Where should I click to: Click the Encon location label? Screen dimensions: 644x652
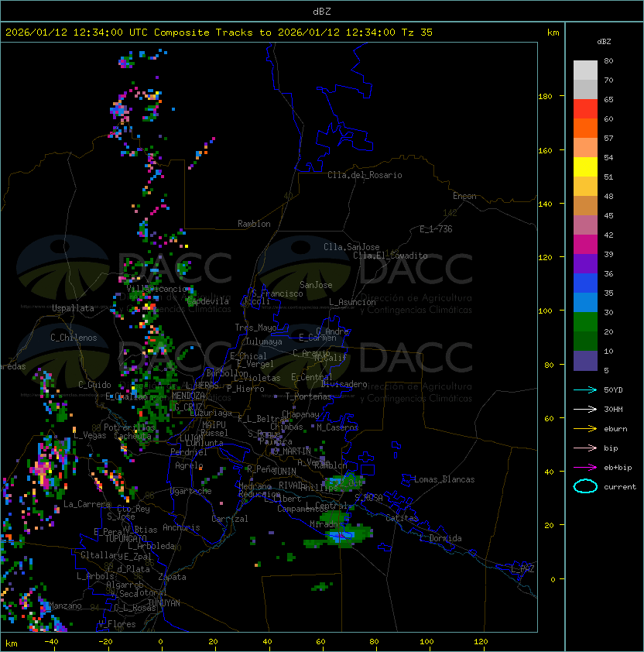[x=464, y=196]
